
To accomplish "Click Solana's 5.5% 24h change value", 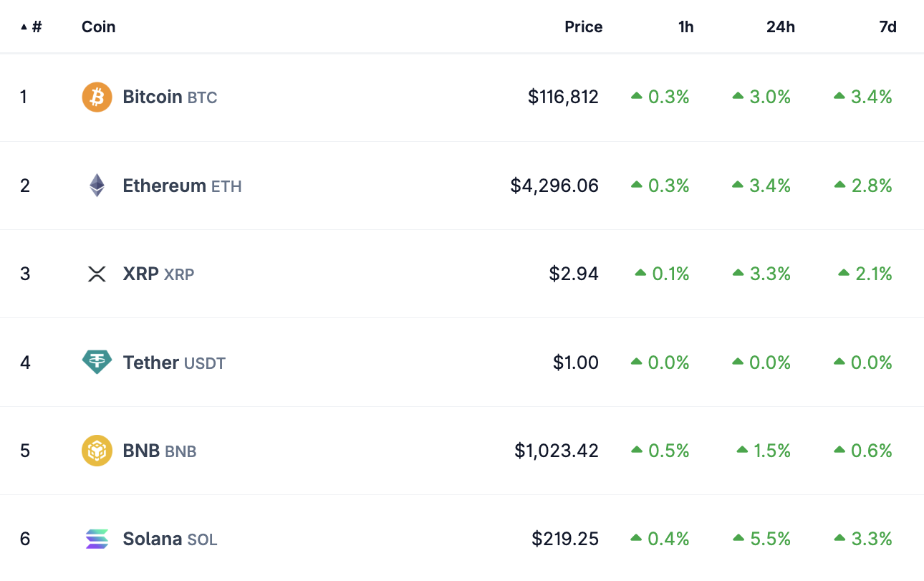I will pos(769,539).
